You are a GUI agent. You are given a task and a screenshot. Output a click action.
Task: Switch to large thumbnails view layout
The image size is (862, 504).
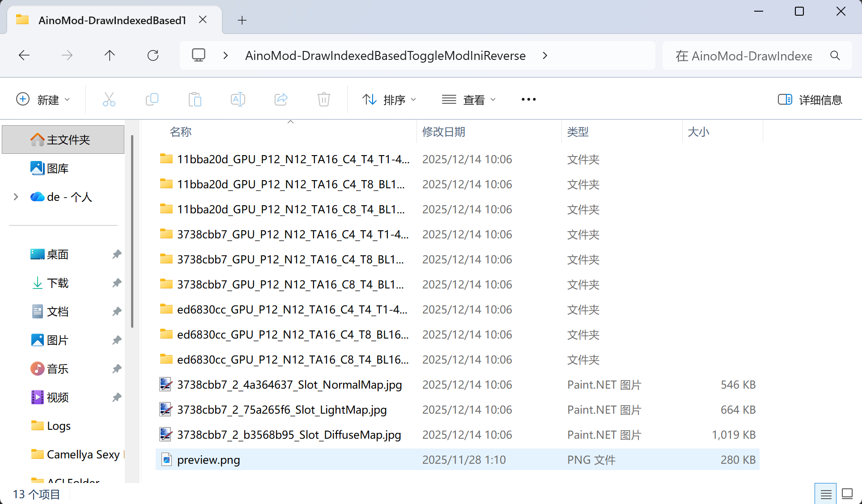[x=847, y=494]
